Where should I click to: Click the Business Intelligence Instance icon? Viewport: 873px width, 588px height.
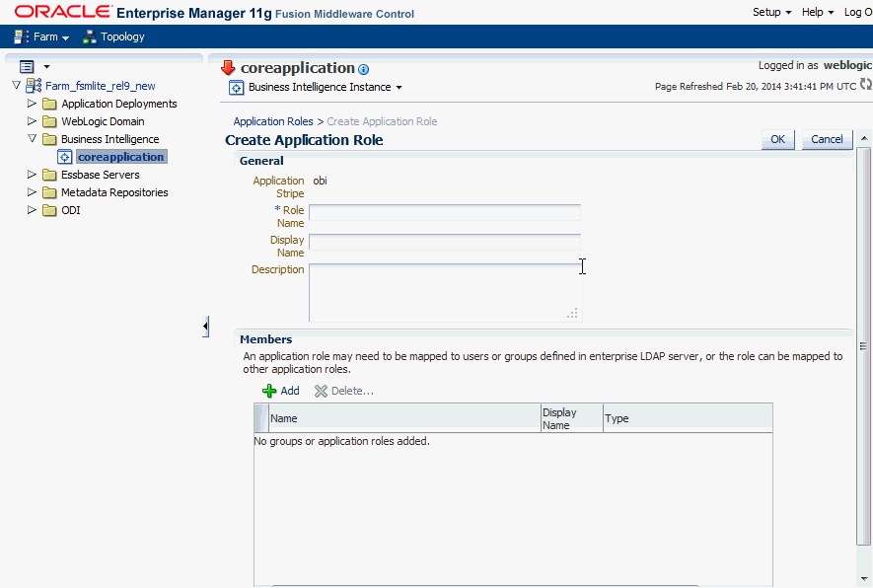236,88
